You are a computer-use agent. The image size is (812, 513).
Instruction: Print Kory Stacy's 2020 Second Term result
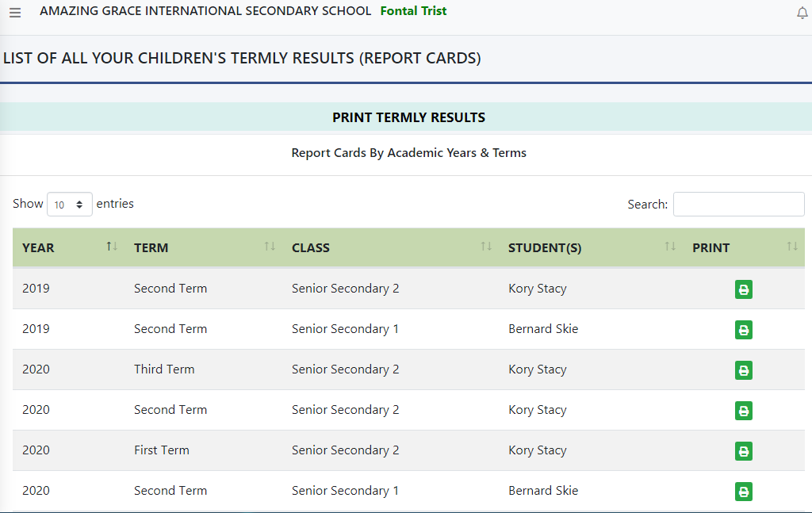click(x=743, y=411)
